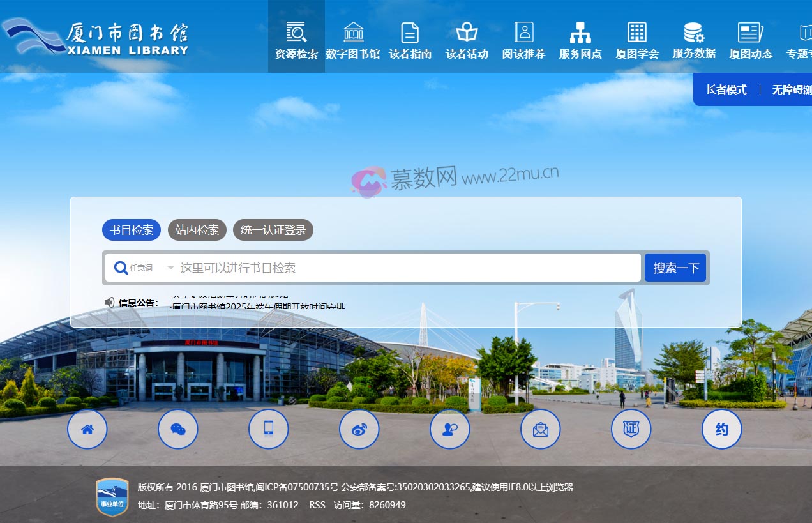The height and width of the screenshot is (523, 812).
Task: Open the mobile library phone icon
Action: click(269, 428)
